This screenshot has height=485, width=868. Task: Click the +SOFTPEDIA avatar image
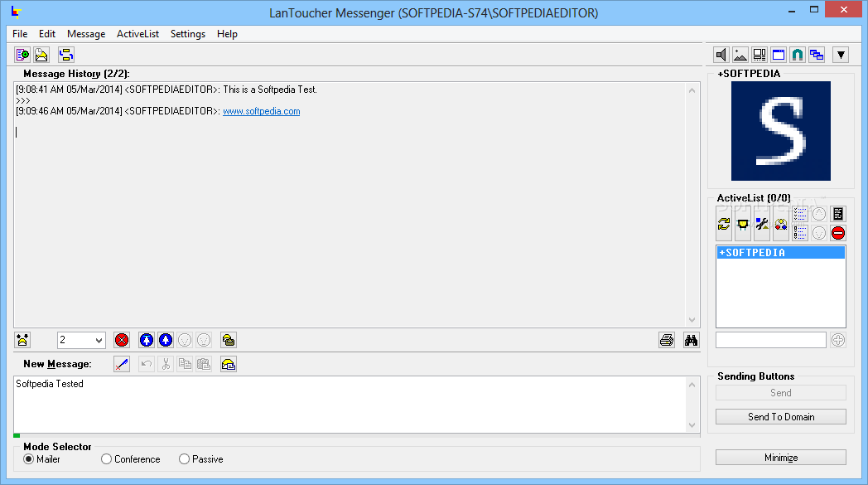click(780, 131)
